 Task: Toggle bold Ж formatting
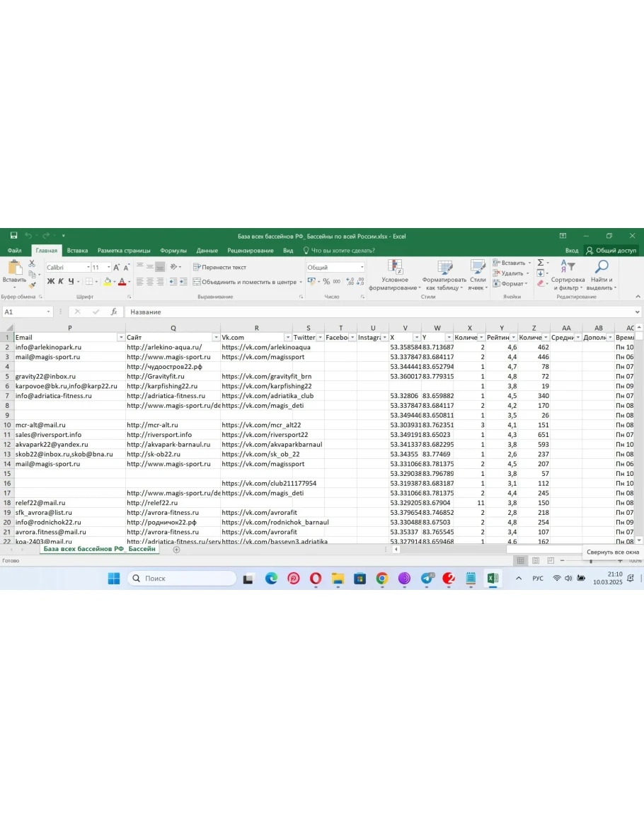[50, 282]
